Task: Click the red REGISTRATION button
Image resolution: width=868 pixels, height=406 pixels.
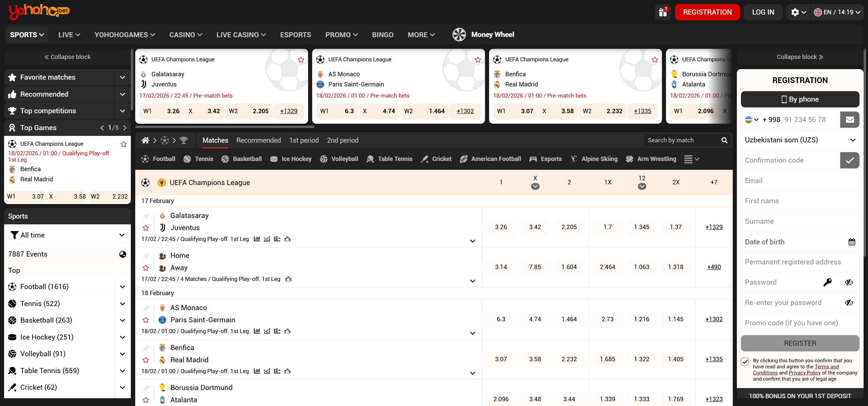Action: click(x=707, y=12)
